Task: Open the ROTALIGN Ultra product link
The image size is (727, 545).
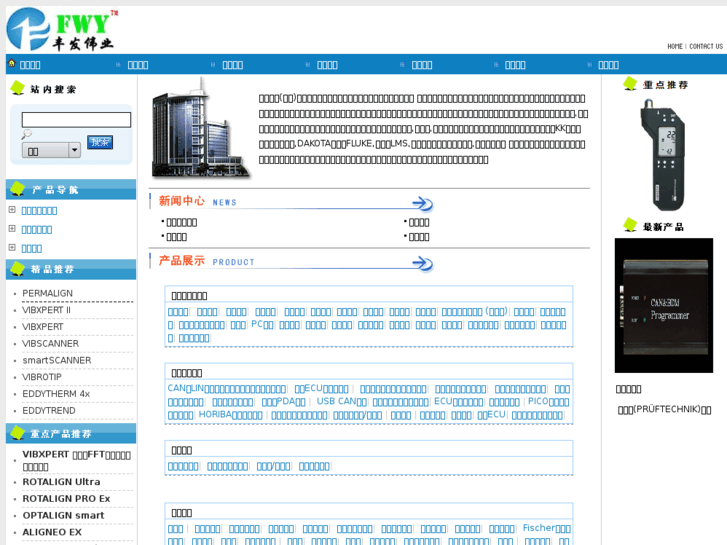Action: 62,482
